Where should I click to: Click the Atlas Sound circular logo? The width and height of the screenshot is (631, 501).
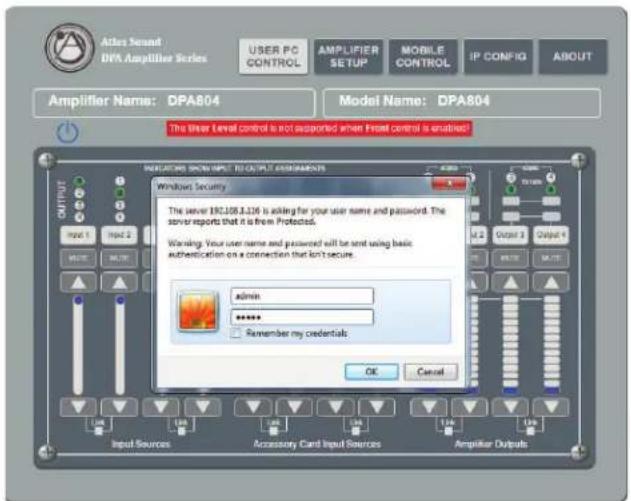69,47
